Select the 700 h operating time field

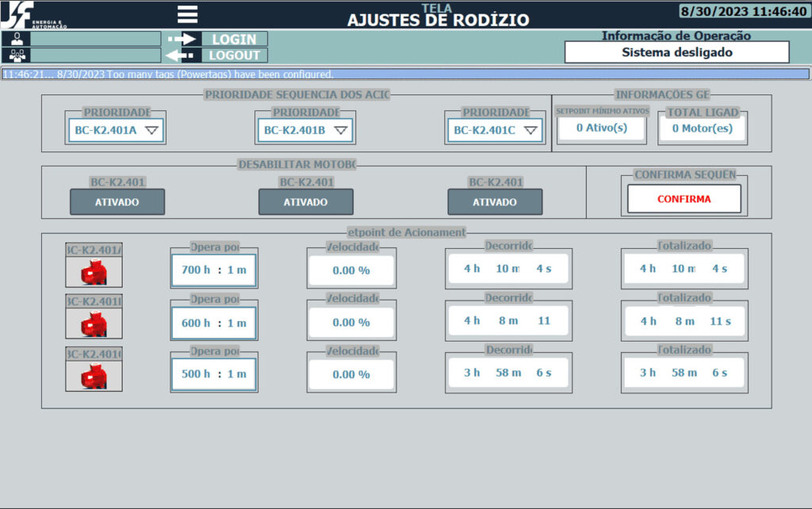pyautogui.click(x=214, y=270)
